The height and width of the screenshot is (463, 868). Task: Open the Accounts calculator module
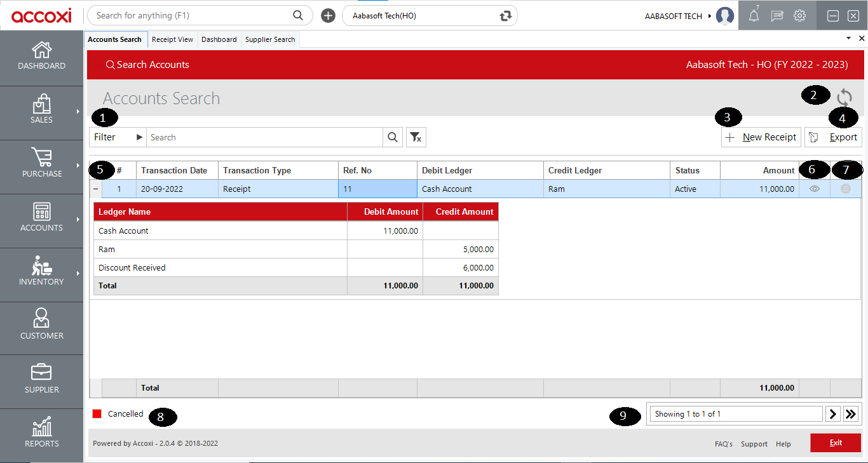41,218
